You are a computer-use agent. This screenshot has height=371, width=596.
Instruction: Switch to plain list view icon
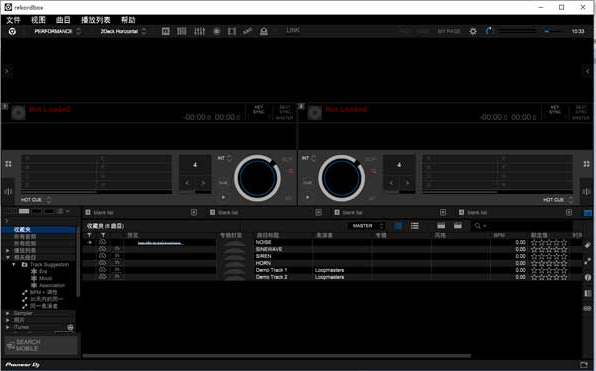point(415,226)
